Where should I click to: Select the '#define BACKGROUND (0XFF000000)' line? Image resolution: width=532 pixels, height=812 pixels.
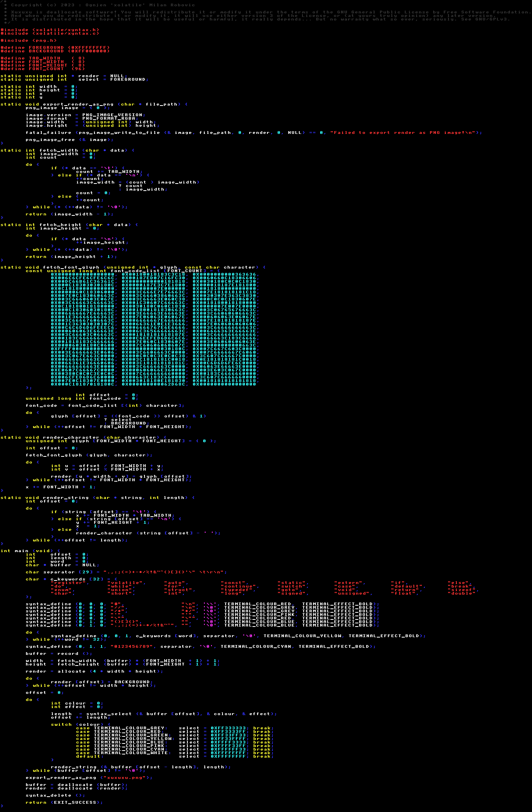(x=55, y=51)
